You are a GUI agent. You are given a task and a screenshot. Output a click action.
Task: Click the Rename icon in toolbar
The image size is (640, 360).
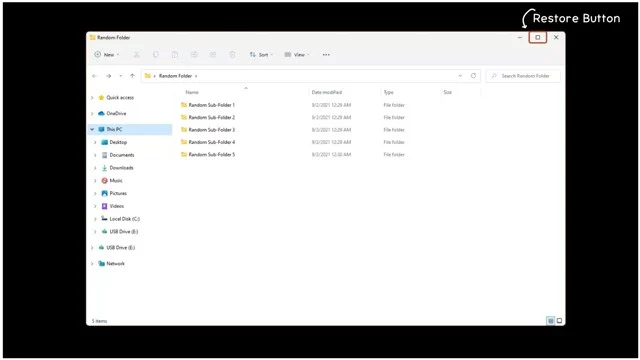[x=194, y=55]
